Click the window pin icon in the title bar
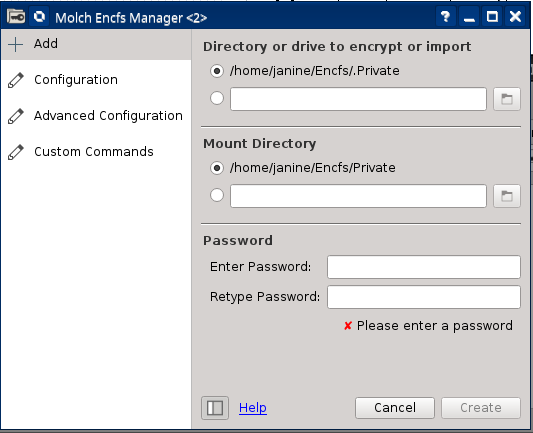533x433 pixels. pyautogui.click(x=39, y=16)
